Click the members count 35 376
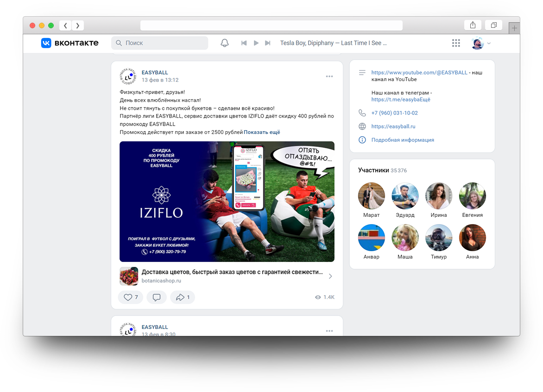 tap(398, 171)
